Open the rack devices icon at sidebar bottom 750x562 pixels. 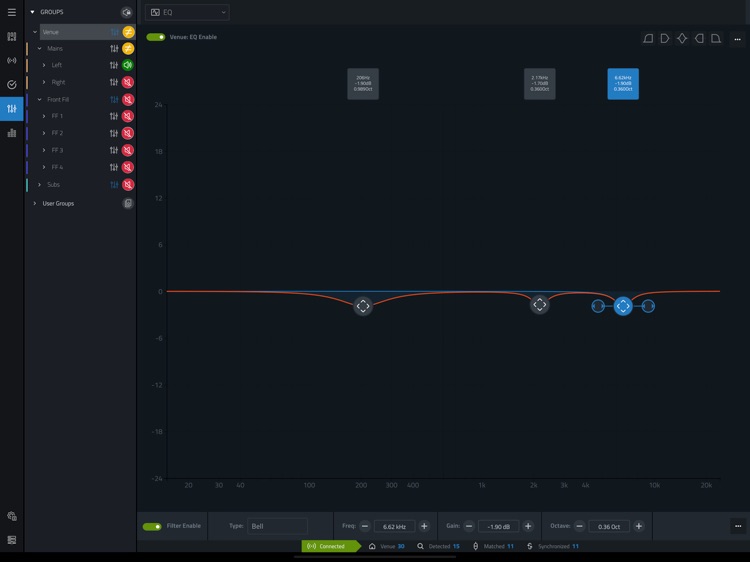11,540
